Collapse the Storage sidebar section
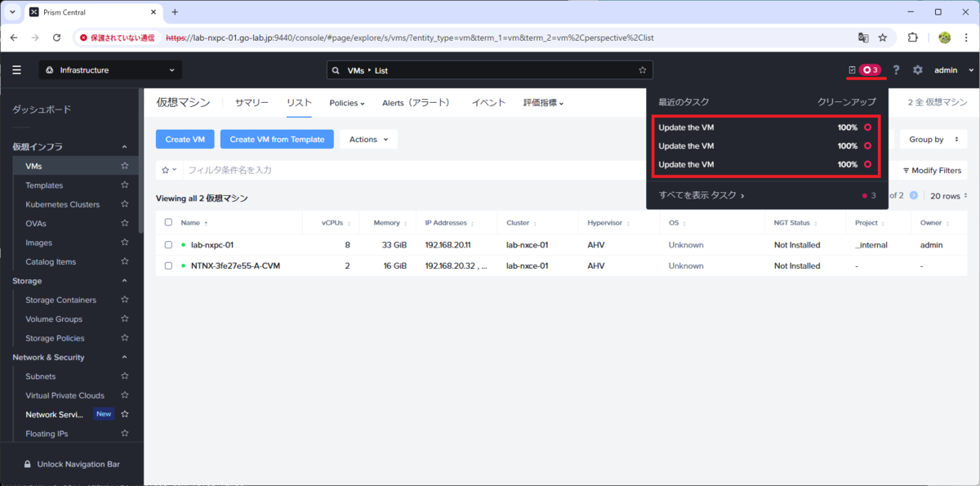This screenshot has width=980, height=486. click(x=124, y=281)
